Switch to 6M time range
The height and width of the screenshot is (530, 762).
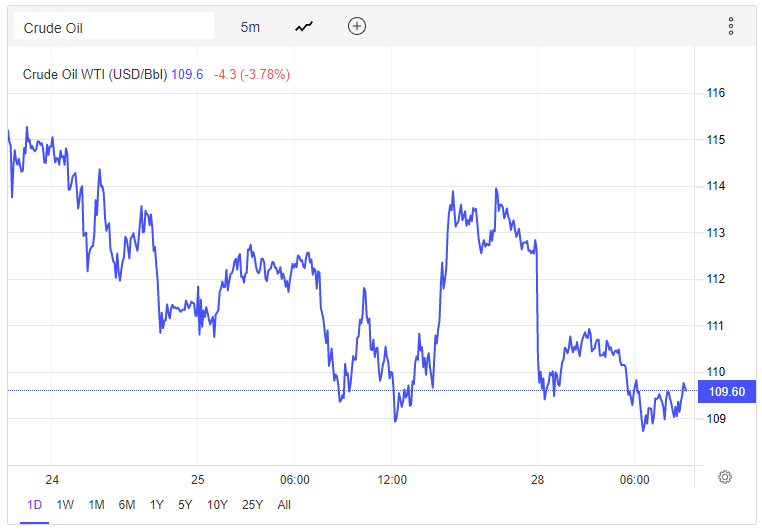[x=127, y=505]
